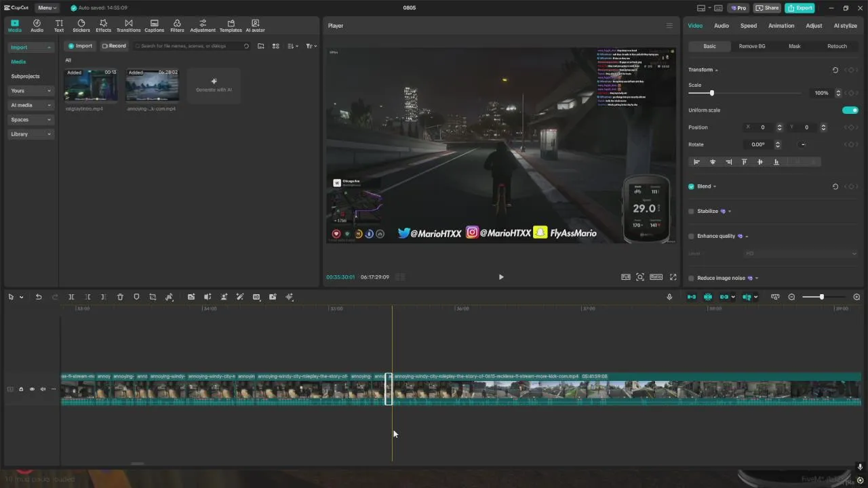Click the player hamburger menu icon
The height and width of the screenshot is (488, 868).
[x=669, y=26]
